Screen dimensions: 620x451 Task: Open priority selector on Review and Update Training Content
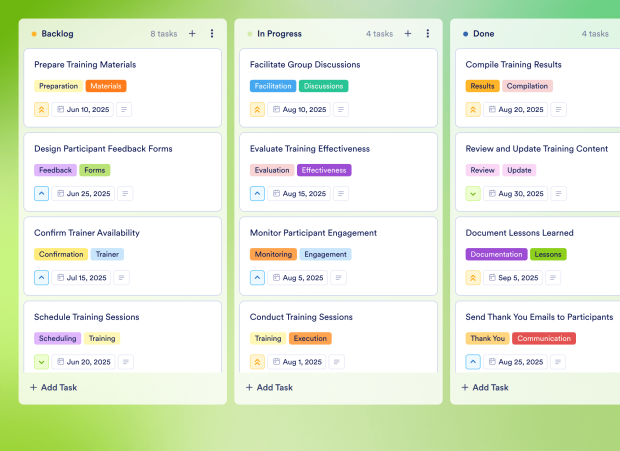pyautogui.click(x=474, y=193)
